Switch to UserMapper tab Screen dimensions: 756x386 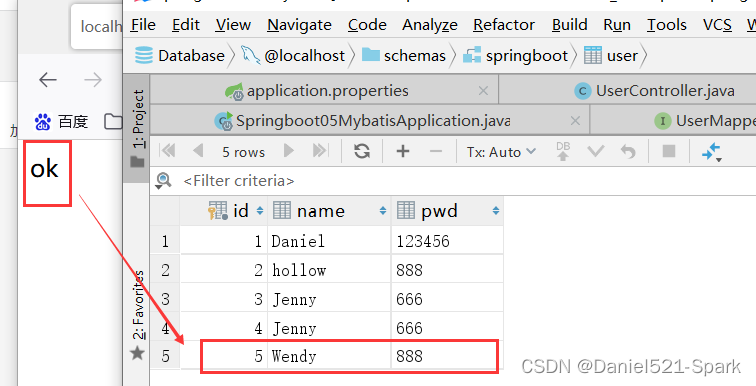coord(705,120)
